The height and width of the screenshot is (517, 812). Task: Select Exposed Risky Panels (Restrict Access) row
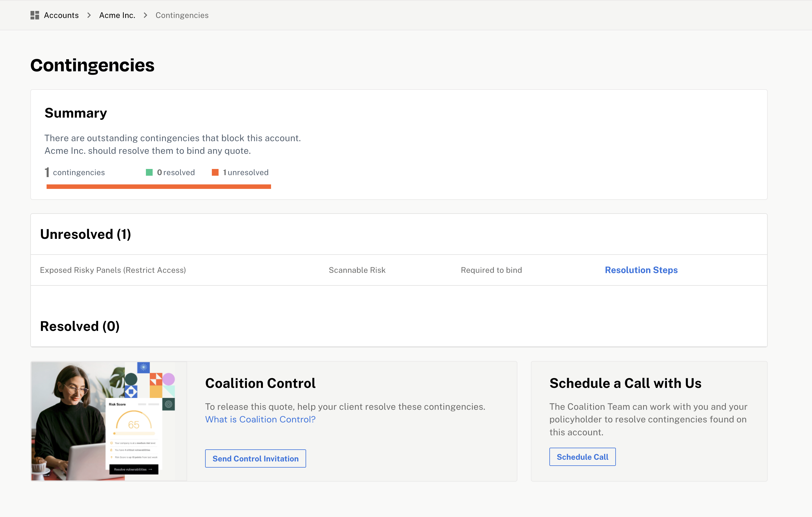(x=399, y=270)
